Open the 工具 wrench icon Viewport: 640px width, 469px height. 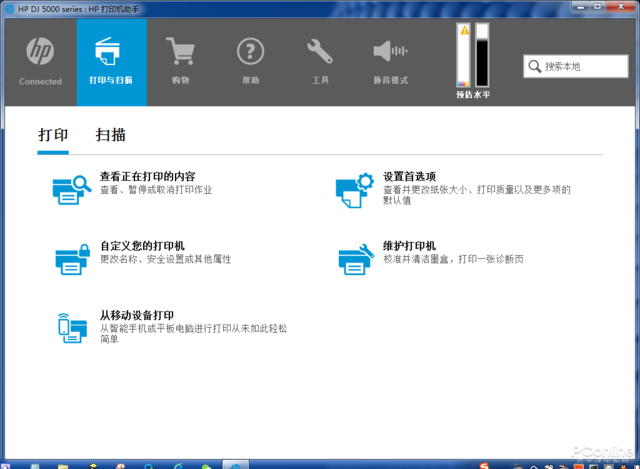pyautogui.click(x=320, y=51)
